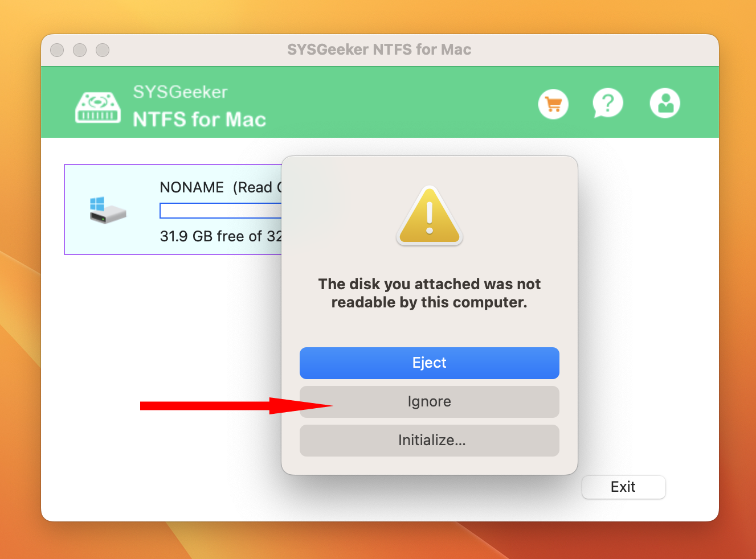The width and height of the screenshot is (756, 559).
Task: Select the NONAME Windows drive icon
Action: point(107,210)
